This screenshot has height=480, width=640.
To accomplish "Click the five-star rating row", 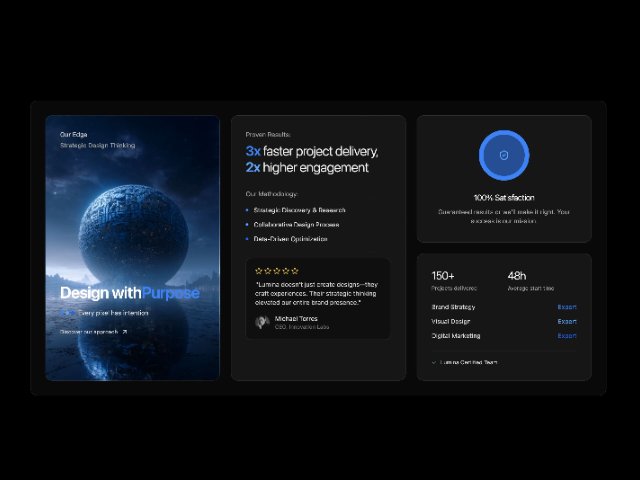I will click(277, 271).
